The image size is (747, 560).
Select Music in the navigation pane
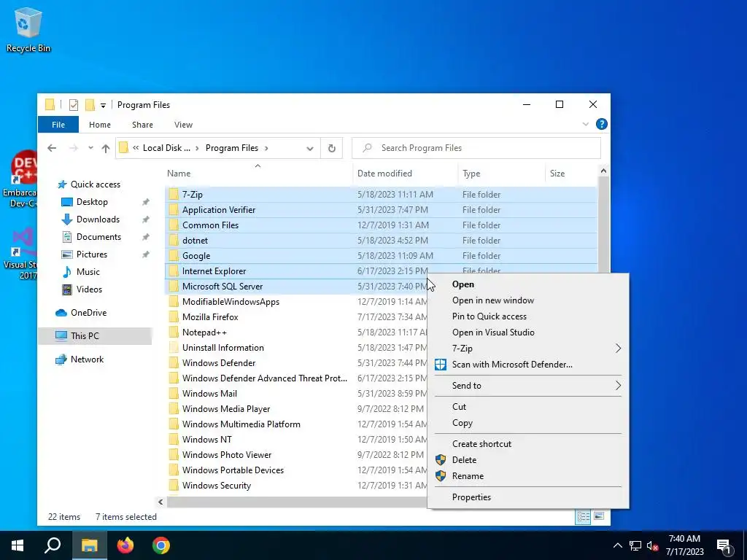[88, 272]
